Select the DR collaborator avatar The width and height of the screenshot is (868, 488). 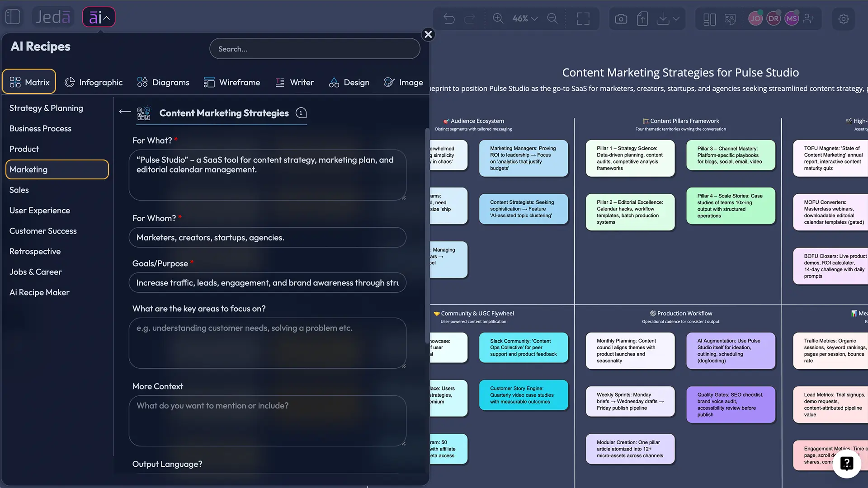pos(774,19)
